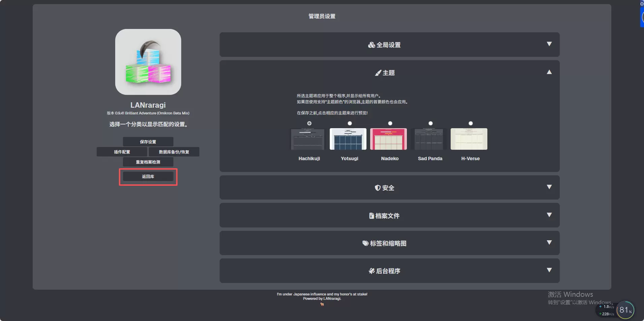The width and height of the screenshot is (644, 321).
Task: Expand the 全局设置 section arrow
Action: tap(549, 44)
